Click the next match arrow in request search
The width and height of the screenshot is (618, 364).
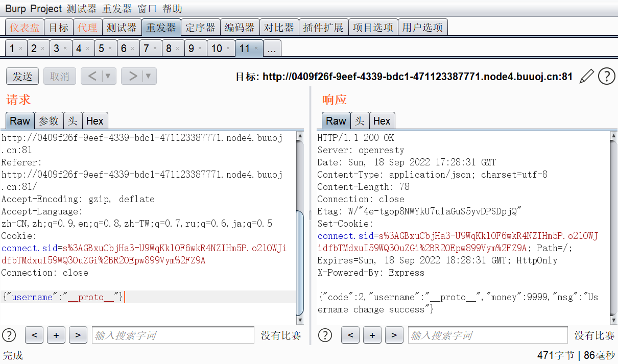[78, 335]
